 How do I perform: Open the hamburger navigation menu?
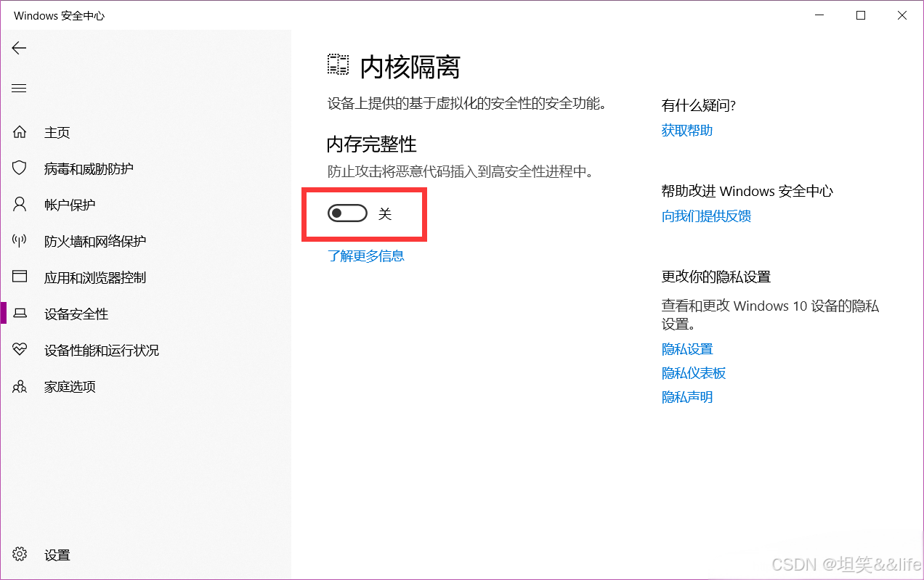19,89
